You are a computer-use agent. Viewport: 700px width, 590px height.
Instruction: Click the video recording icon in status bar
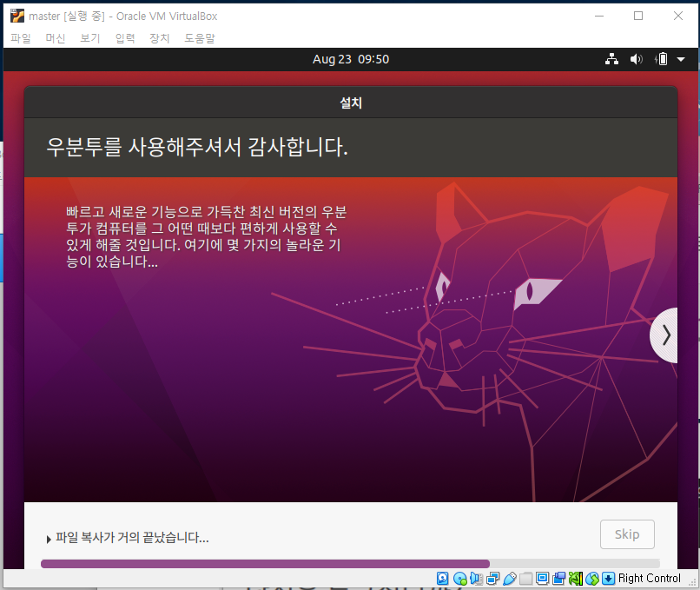point(559,579)
